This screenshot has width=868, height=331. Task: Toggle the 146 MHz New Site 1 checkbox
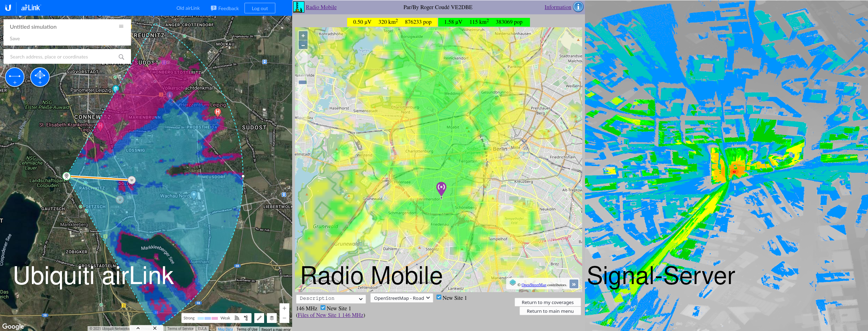323,308
